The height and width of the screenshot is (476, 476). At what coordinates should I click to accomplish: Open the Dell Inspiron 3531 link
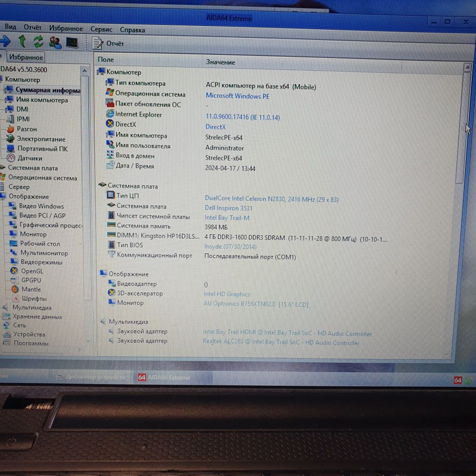click(229, 208)
